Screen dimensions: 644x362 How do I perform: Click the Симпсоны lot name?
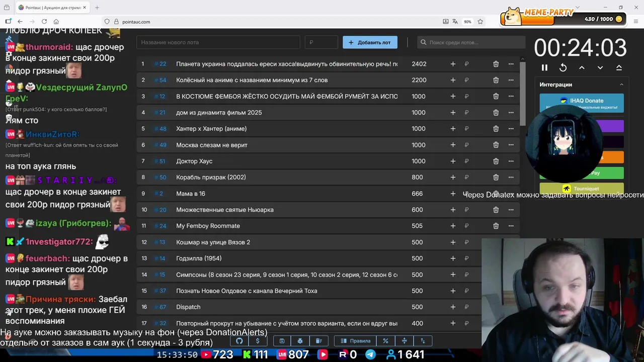tap(287, 275)
